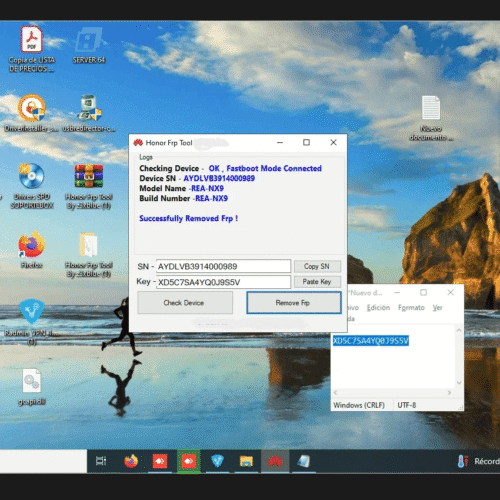
Task: Open the Copia de LISTA DE PRECIOS PDF icon
Action: click(x=32, y=40)
